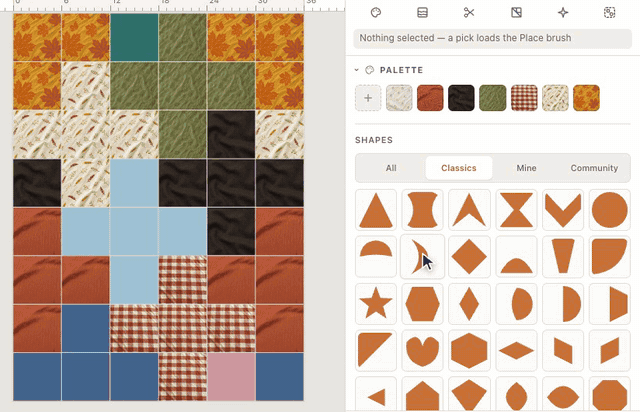This screenshot has width=640, height=412.
Task: Choose the small left-pointing triangle shape
Action: point(376,394)
